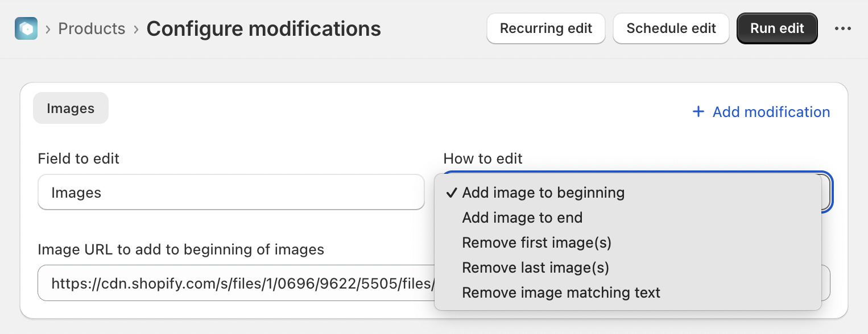Run the edit now
This screenshot has width=868, height=334.
pyautogui.click(x=777, y=28)
